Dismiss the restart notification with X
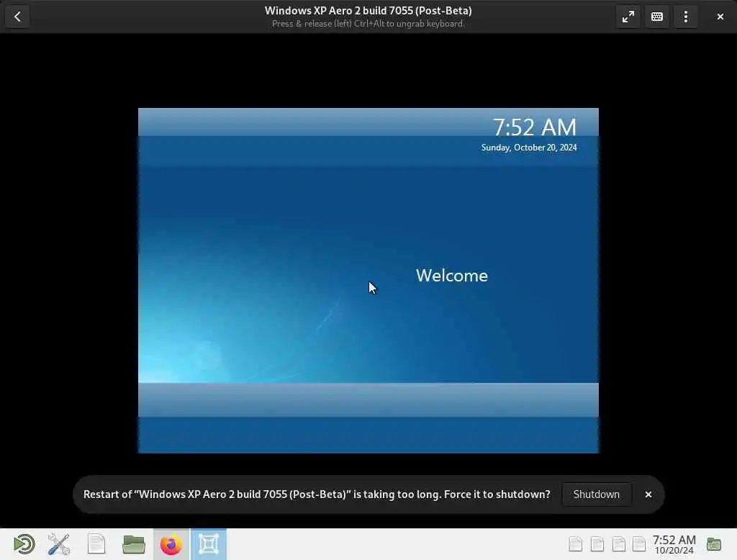Image resolution: width=737 pixels, height=560 pixels. point(648,494)
